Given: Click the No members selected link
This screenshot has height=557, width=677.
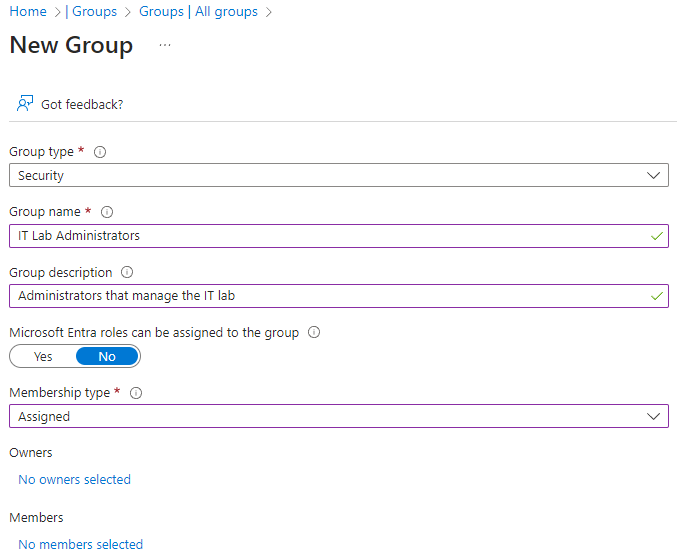Looking at the screenshot, I should (x=80, y=545).
